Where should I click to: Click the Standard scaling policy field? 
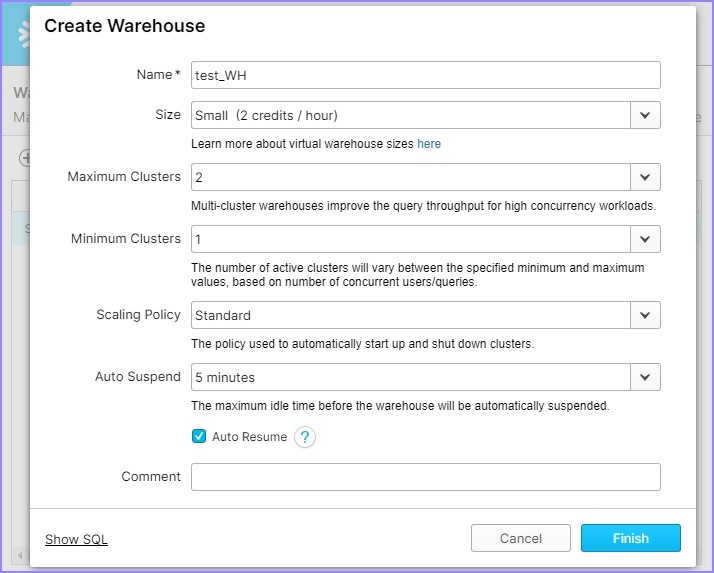(x=410, y=315)
